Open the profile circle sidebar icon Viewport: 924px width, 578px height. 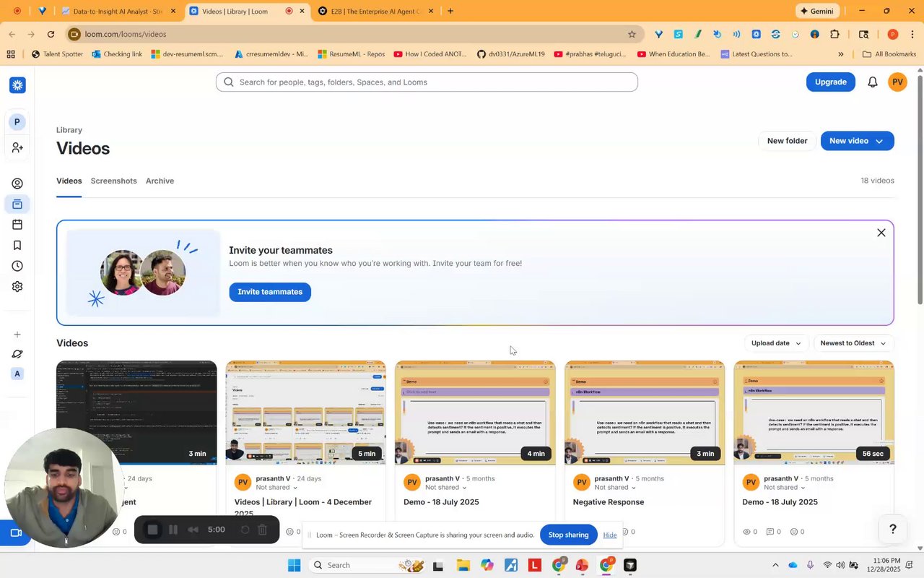pyautogui.click(x=17, y=184)
